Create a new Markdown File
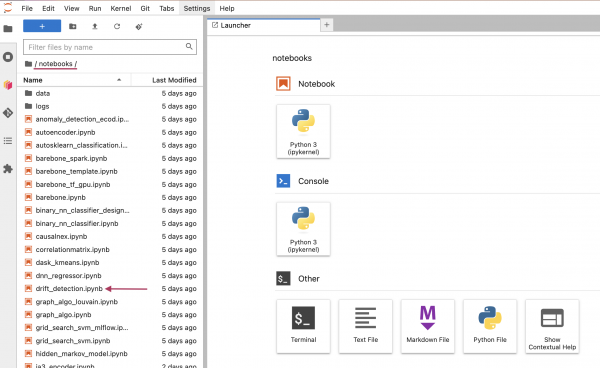The image size is (600, 368). (428, 326)
